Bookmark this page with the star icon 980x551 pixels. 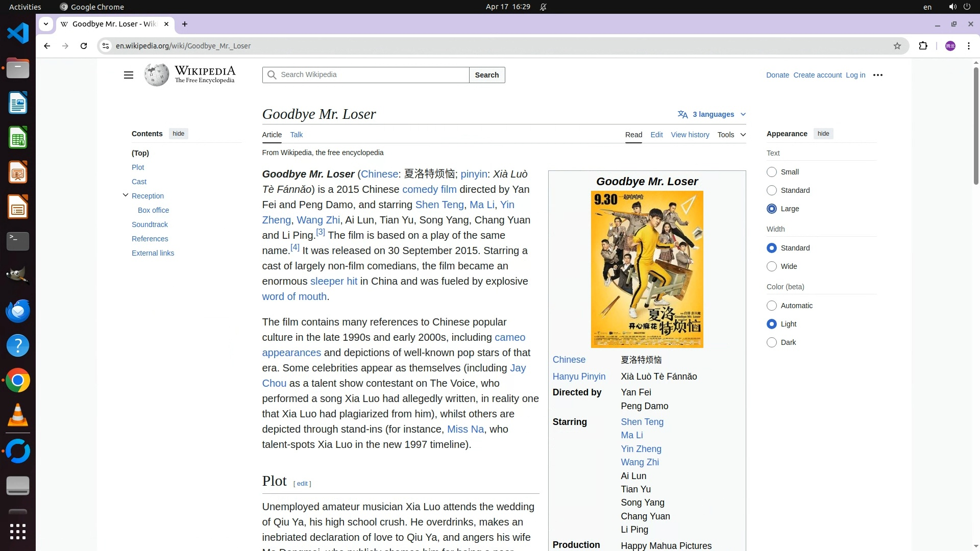pos(897,46)
